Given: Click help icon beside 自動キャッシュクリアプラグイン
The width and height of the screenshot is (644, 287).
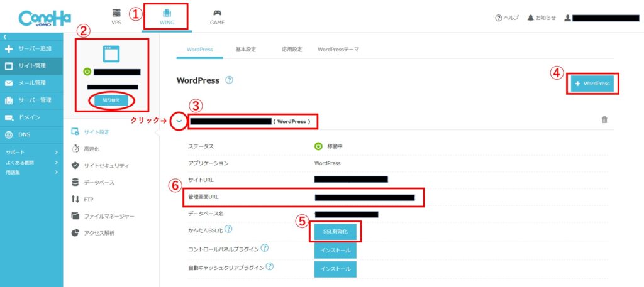Looking at the screenshot, I should (x=269, y=266).
